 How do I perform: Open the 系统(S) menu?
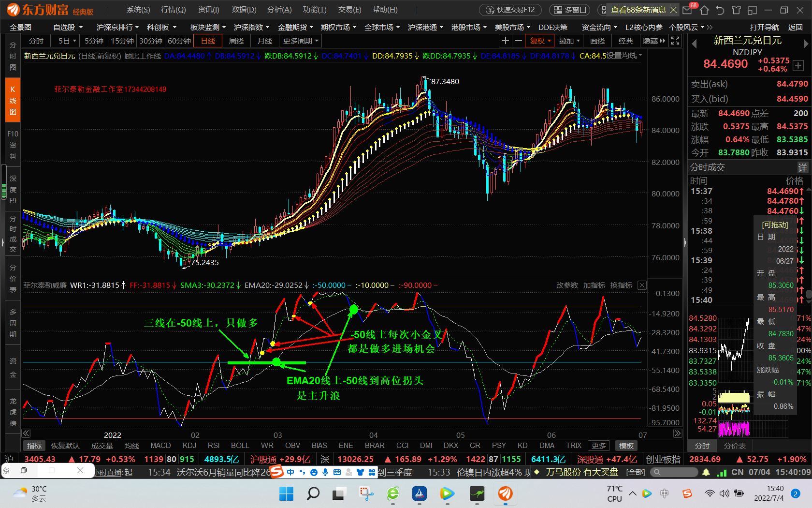[138, 10]
